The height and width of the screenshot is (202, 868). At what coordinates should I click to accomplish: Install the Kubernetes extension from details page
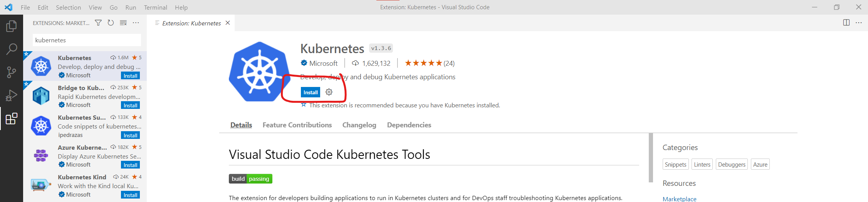(x=311, y=92)
